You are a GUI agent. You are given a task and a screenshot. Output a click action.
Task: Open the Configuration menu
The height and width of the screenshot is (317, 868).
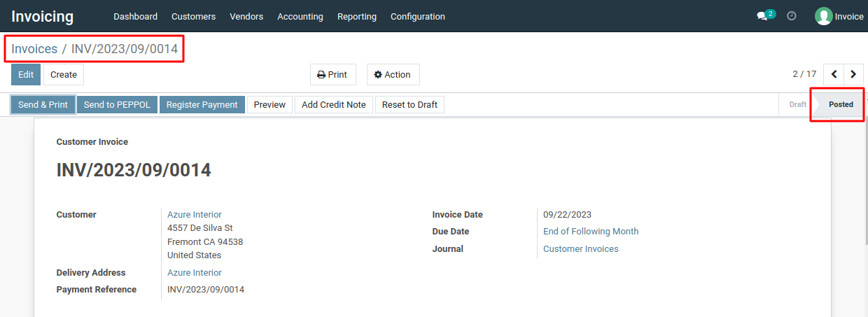[418, 16]
